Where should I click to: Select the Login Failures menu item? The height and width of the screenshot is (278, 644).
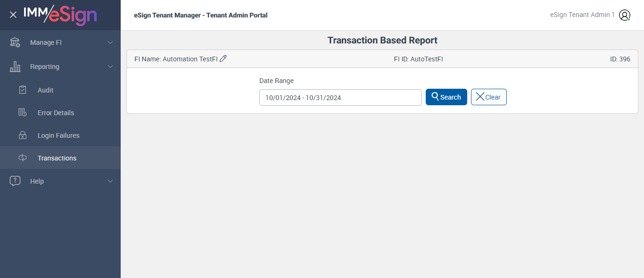[x=58, y=135]
